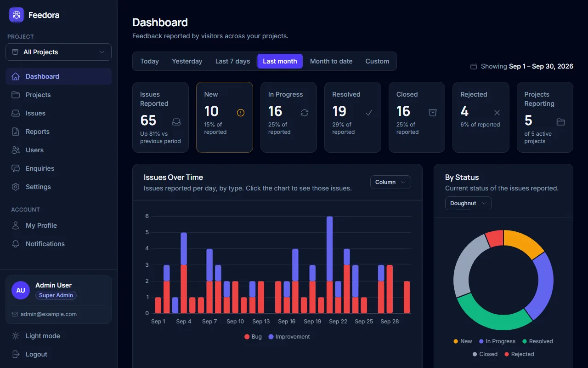Screen dimensions: 588x368
Task: Click the Enquiries chat icon in sidebar
Action: (16, 168)
